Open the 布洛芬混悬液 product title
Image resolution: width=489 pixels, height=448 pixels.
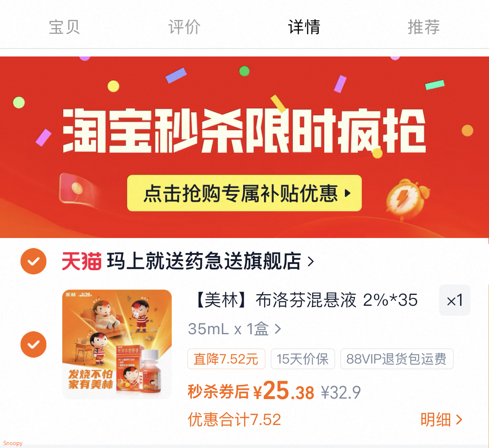[x=306, y=300]
